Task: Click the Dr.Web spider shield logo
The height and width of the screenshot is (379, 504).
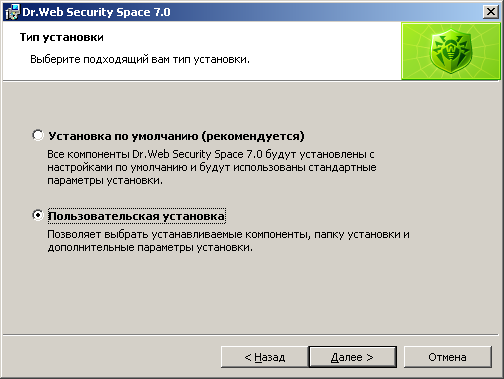Action: point(451,51)
